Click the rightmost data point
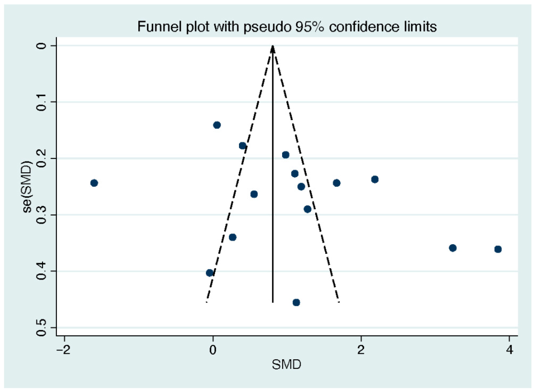 [498, 249]
